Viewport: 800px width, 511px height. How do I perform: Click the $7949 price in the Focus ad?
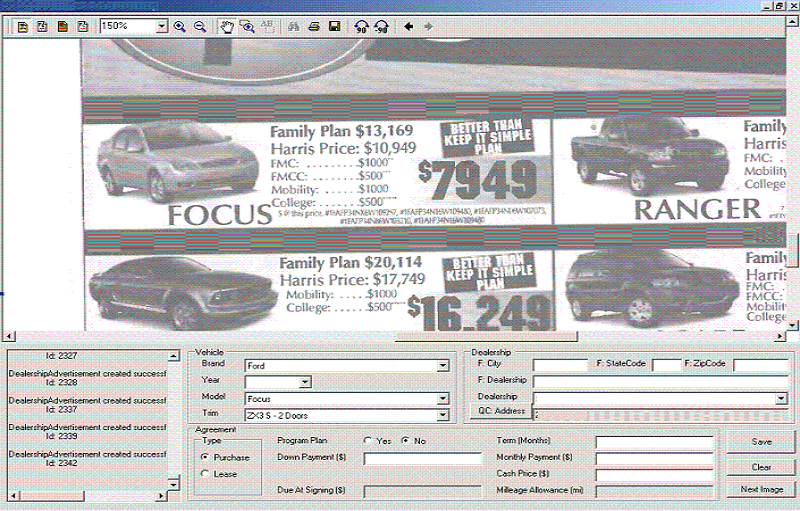coord(478,180)
